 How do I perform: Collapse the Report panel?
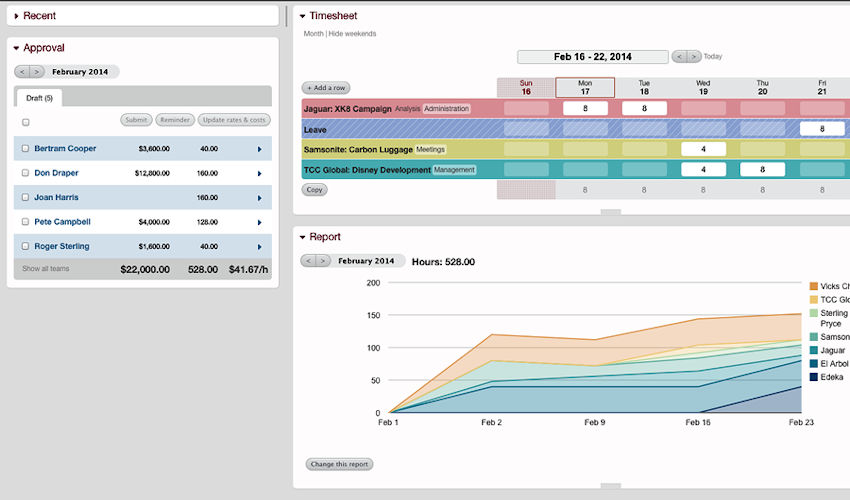click(303, 238)
